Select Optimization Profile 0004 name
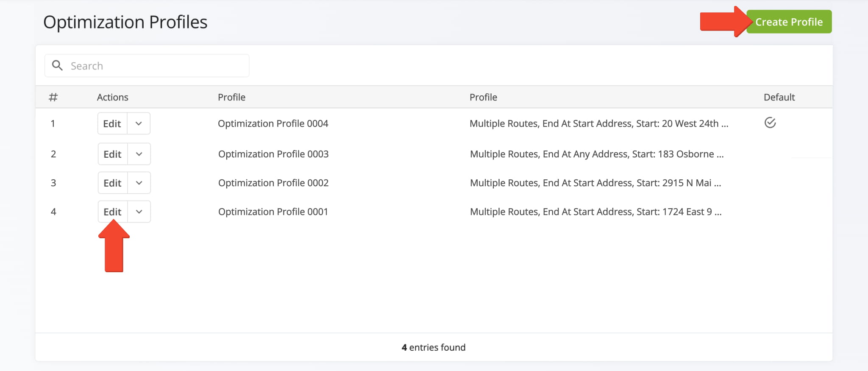The image size is (868, 371). click(273, 124)
